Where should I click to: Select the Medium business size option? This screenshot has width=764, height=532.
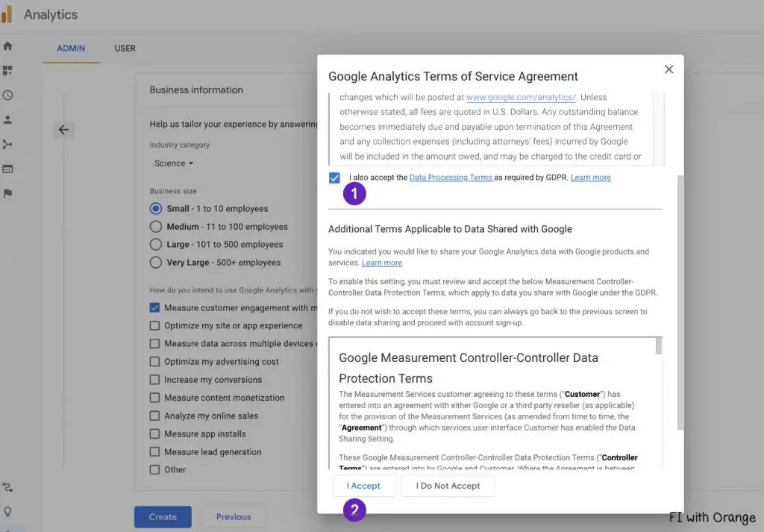pyautogui.click(x=156, y=227)
